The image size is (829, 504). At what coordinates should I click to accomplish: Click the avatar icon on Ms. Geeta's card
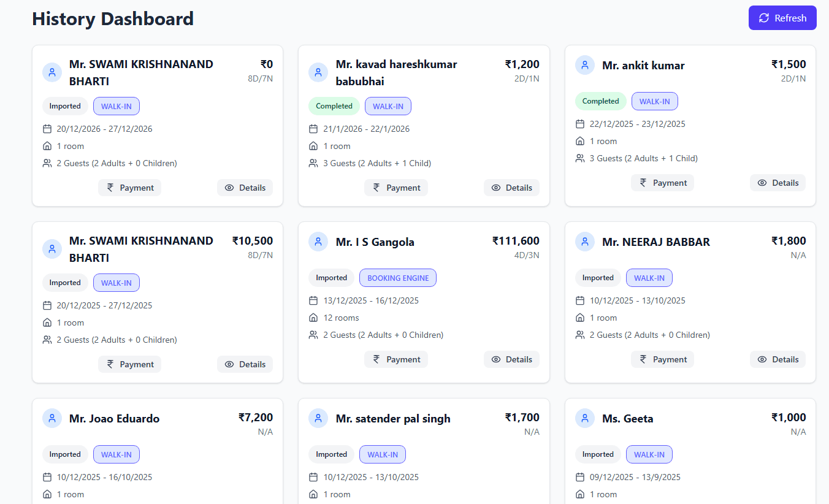point(585,418)
